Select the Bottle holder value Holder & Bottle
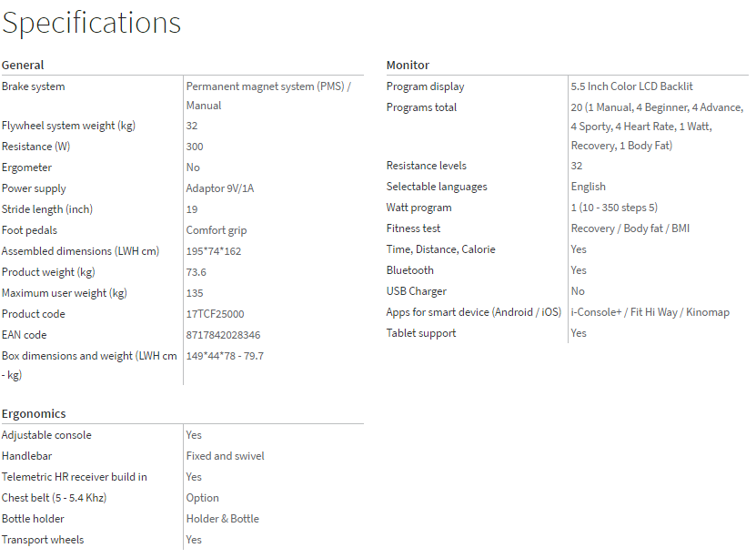The width and height of the screenshot is (756, 558). (x=223, y=519)
